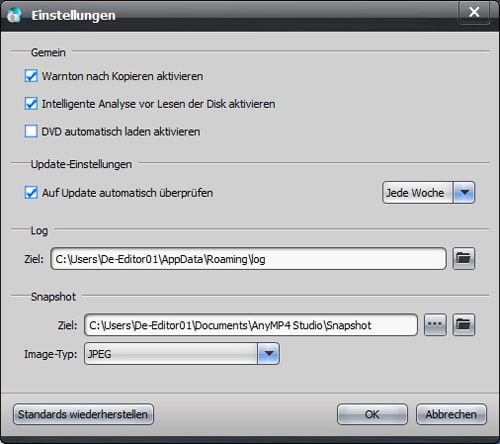Click the Image-Typ label
Screen dimensions: 500x444
coord(50,354)
